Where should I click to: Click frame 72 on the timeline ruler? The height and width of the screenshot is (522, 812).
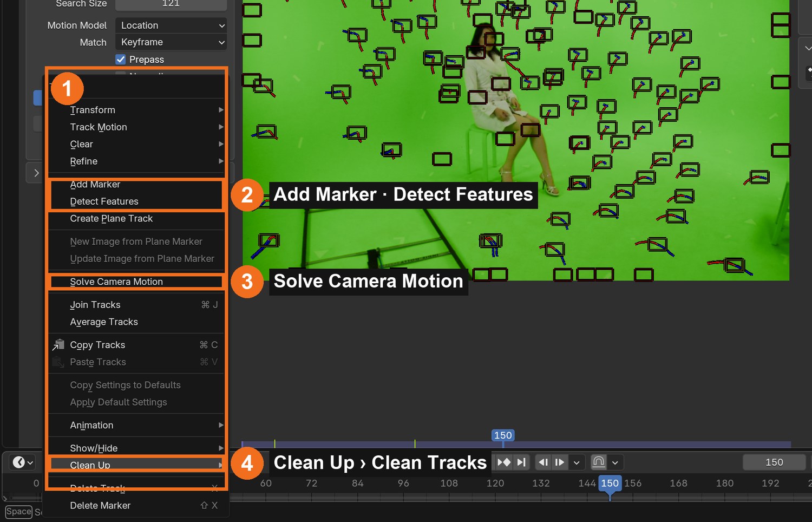311,483
